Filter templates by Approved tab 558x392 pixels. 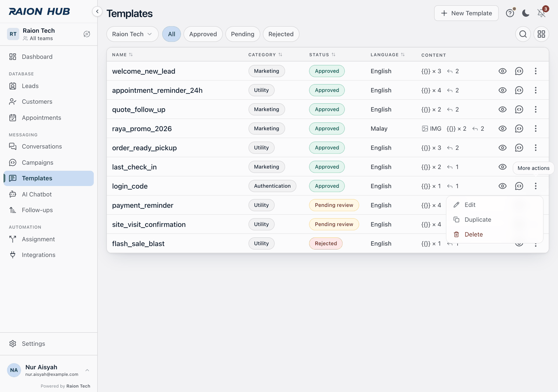[x=203, y=34]
